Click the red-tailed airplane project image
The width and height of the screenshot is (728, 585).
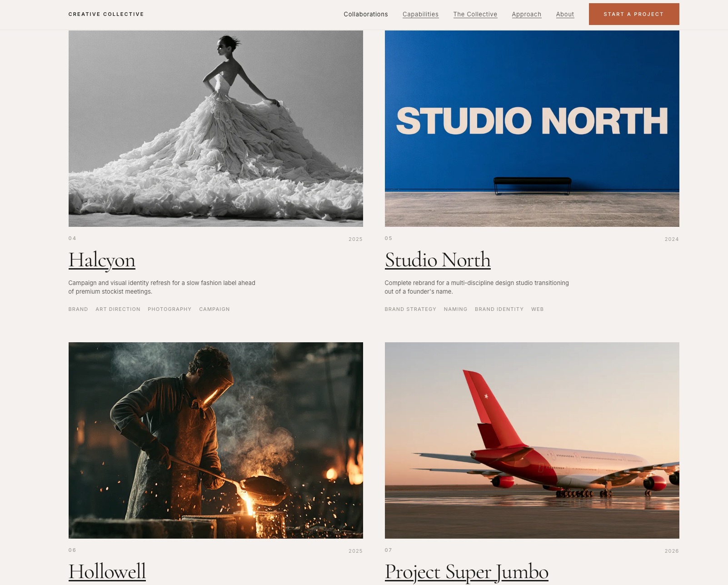coord(532,440)
